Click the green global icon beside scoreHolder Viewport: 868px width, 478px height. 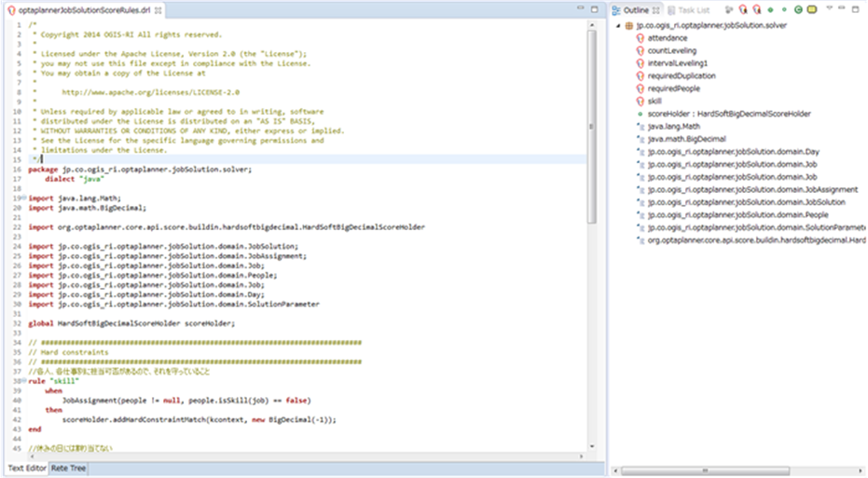641,114
